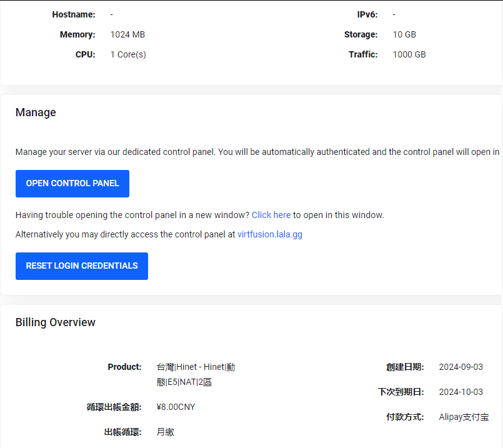Click the 1 Core(s) CPU value
503x448 pixels.
(128, 54)
